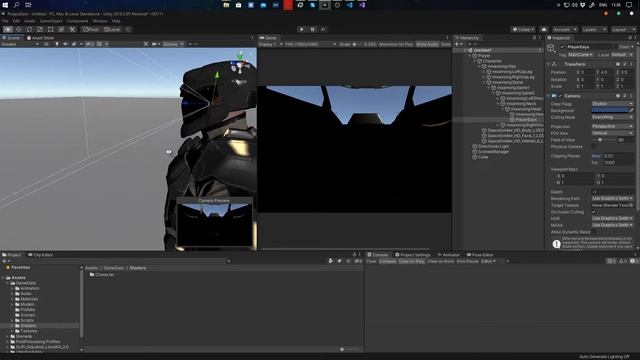Click the GameObject cube icon in Inspector
The image size is (640, 360).
551,48
